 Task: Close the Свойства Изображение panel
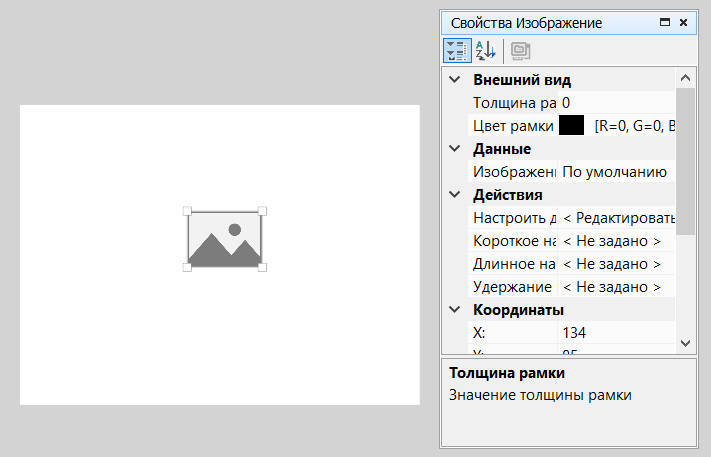[x=684, y=22]
